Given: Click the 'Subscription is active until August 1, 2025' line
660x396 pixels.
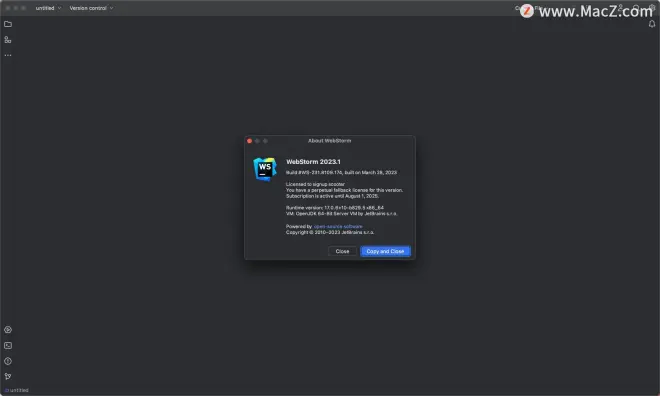Looking at the screenshot, I should coord(332,196).
